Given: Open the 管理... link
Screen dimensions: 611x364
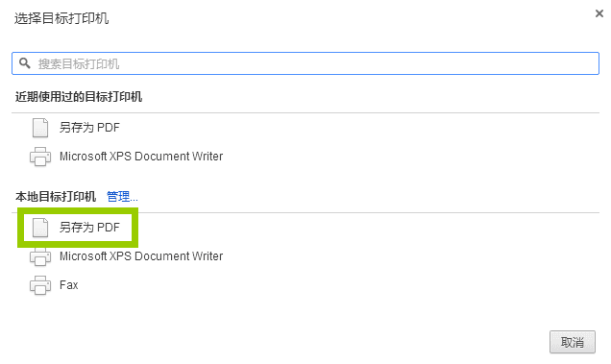Looking at the screenshot, I should tap(122, 197).
